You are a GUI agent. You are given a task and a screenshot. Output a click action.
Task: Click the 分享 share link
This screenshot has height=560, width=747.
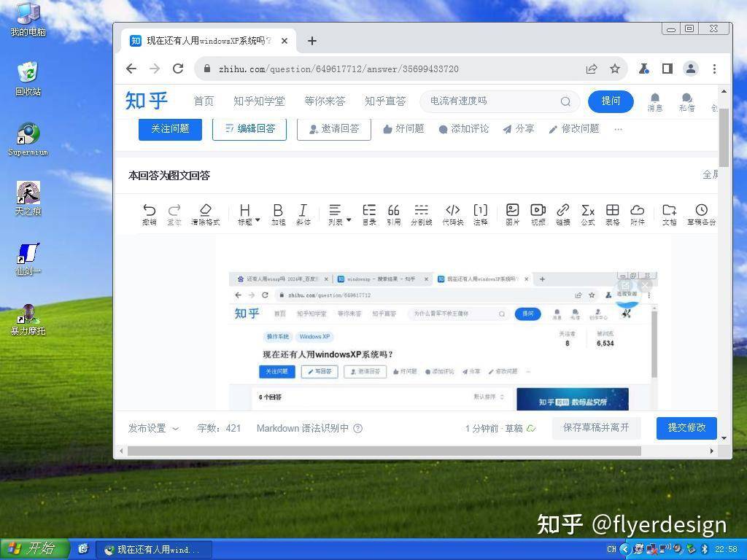[519, 128]
